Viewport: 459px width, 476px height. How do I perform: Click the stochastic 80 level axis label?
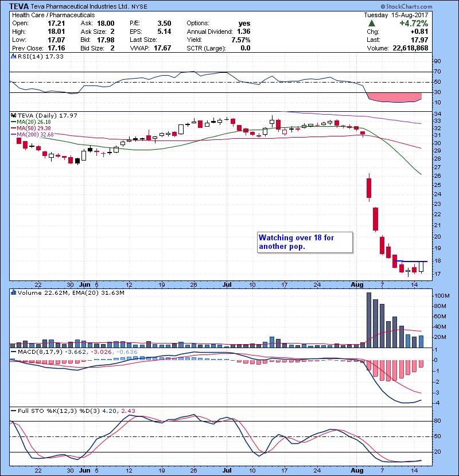point(438,421)
